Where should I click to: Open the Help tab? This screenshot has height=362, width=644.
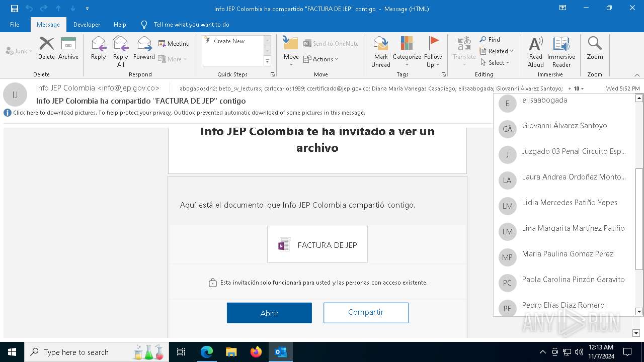tap(120, 24)
